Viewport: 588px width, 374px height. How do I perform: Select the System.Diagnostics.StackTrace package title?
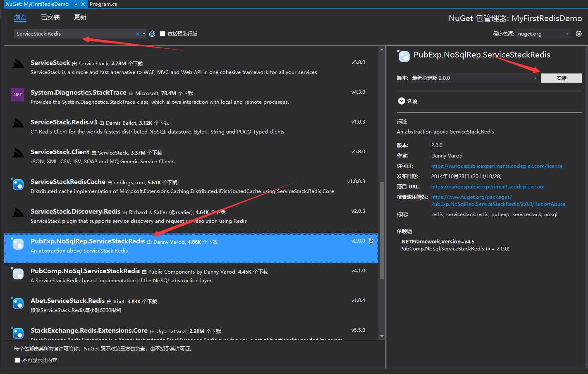79,93
